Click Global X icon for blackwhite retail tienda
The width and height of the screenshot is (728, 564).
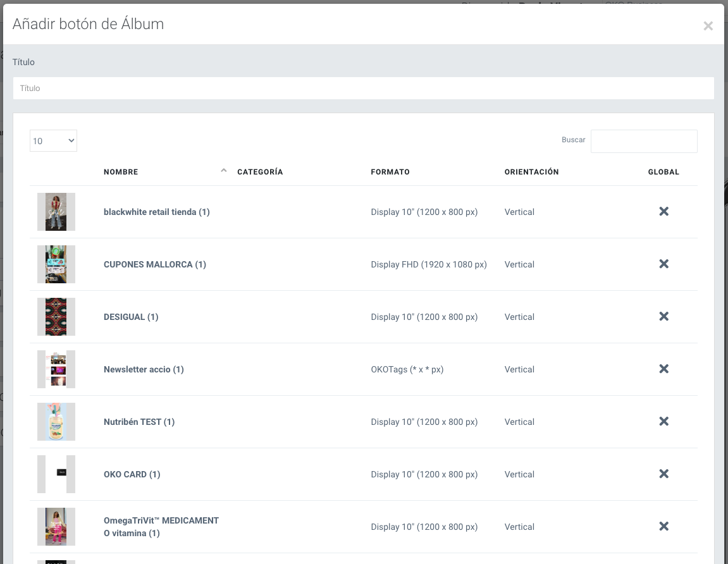tap(664, 211)
